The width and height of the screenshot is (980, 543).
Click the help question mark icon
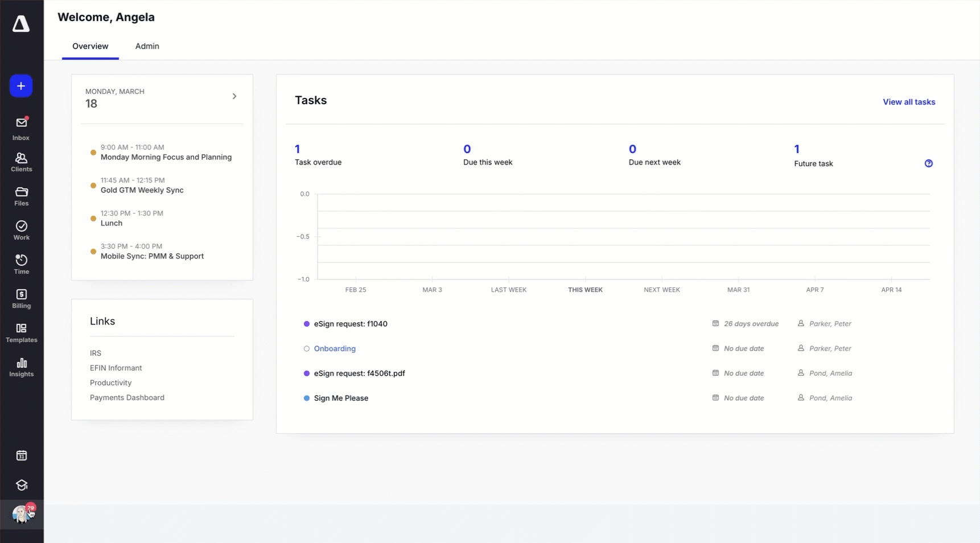pyautogui.click(x=928, y=163)
